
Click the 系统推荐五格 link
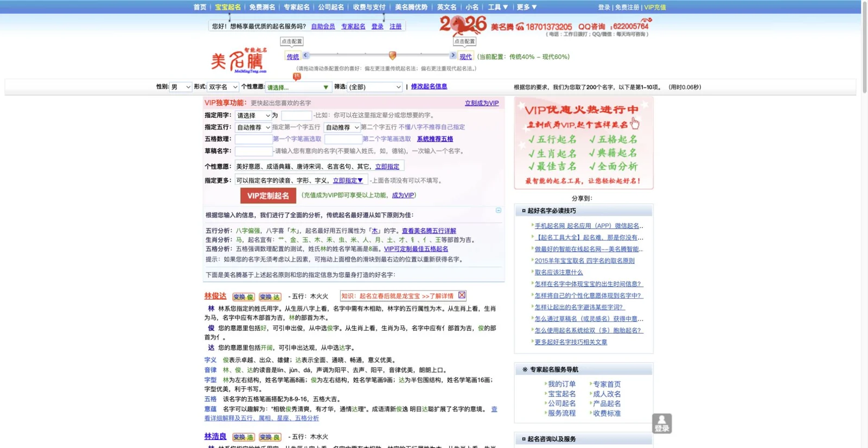(x=435, y=139)
